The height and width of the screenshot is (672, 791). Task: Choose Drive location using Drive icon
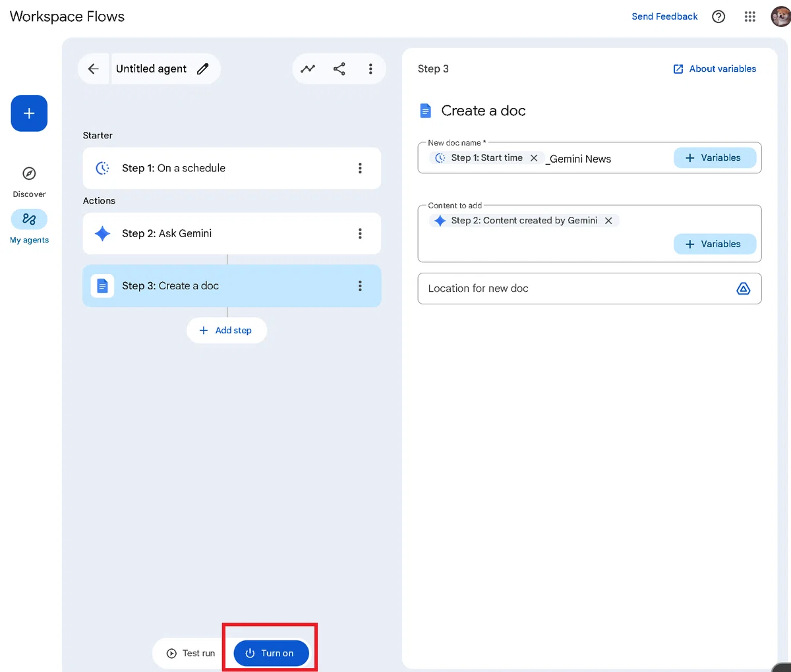(x=744, y=289)
